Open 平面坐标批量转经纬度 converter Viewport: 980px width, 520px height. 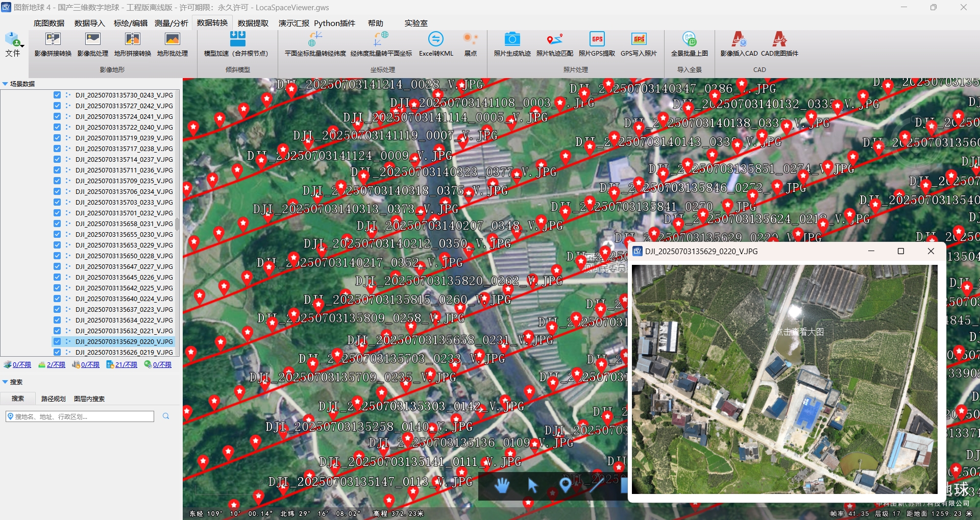pos(315,44)
